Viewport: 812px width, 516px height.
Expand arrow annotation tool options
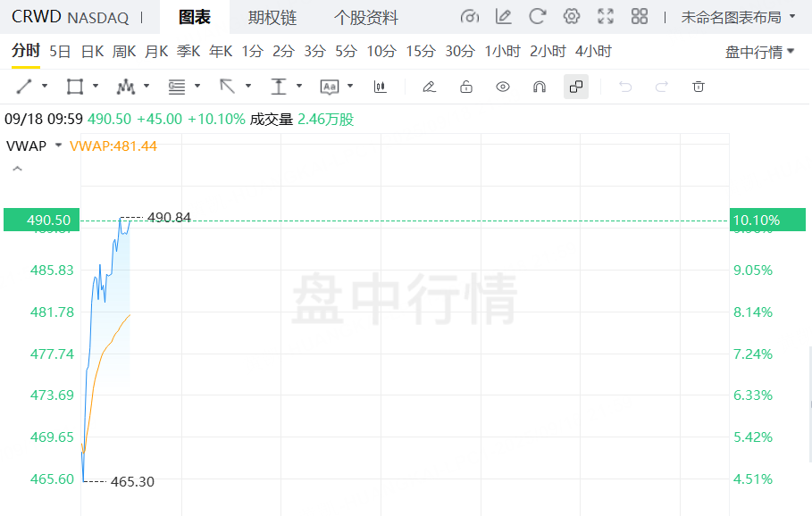(248, 86)
